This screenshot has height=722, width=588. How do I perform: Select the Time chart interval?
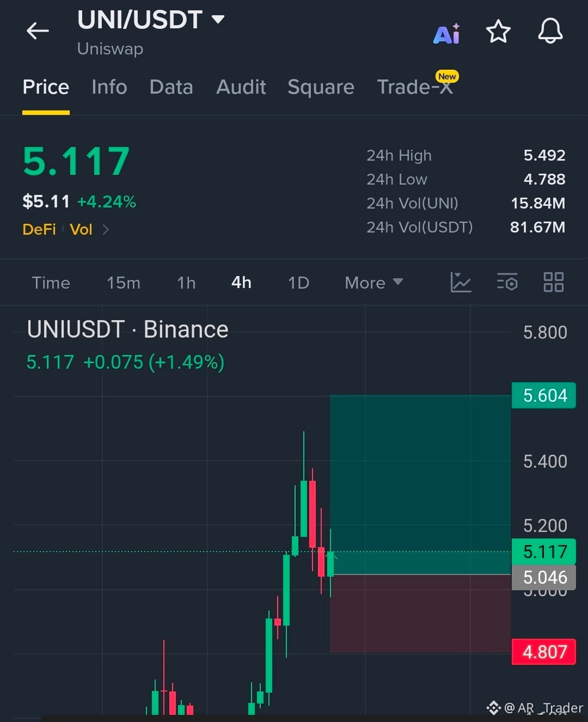coord(51,283)
